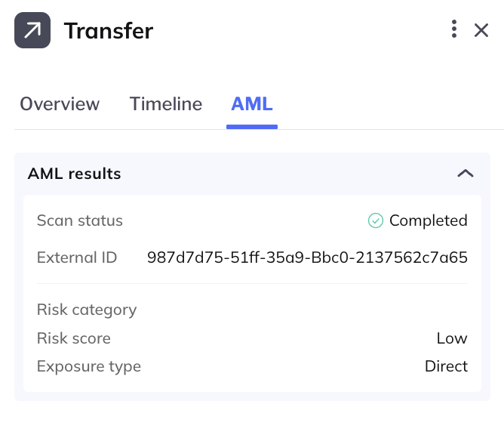Viewport: 504px width, 444px height.
Task: Switch to the Overview tab
Action: coord(60,104)
